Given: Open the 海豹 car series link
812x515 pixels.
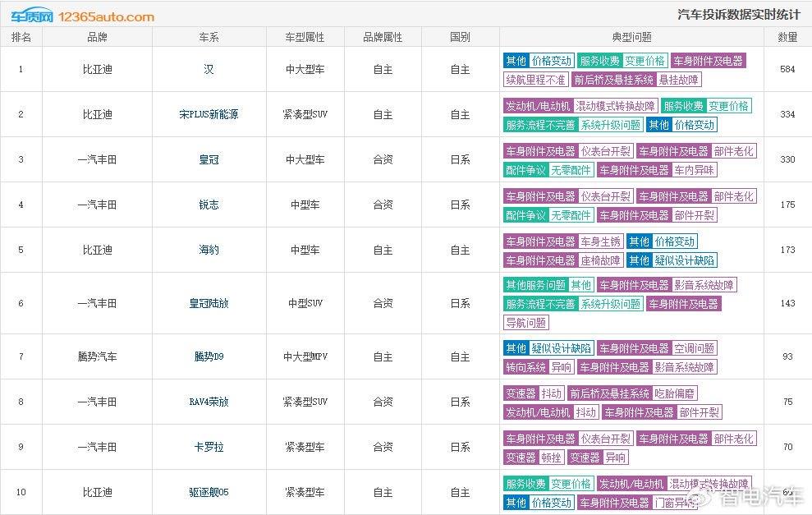Looking at the screenshot, I should (209, 250).
